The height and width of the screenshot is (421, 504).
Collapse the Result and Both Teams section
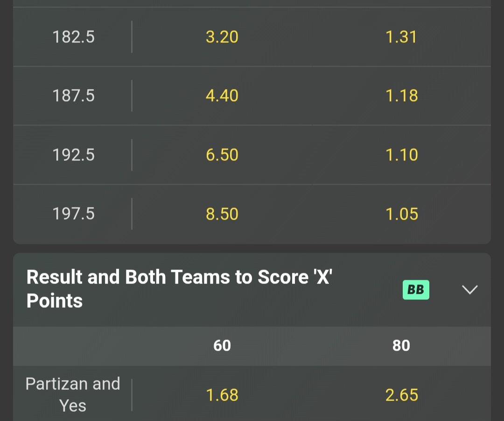tap(469, 290)
